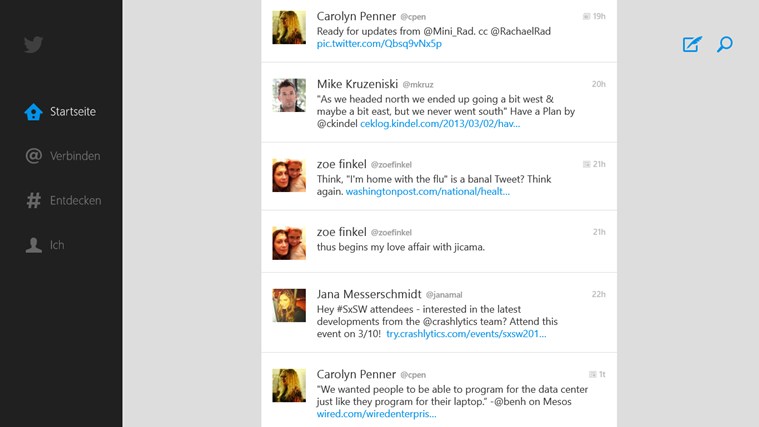Open pic.twitter.com/Qbsq9vNx5p link
759x427 pixels.
pyautogui.click(x=379, y=44)
